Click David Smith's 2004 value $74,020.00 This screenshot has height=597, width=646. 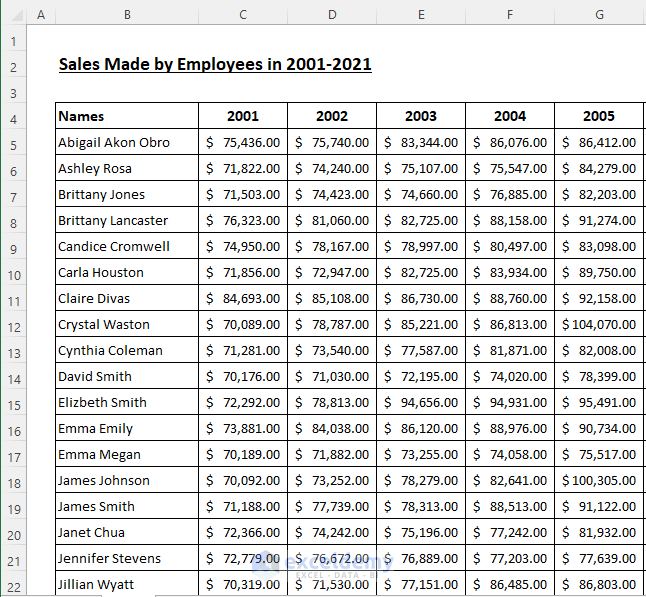click(x=510, y=376)
